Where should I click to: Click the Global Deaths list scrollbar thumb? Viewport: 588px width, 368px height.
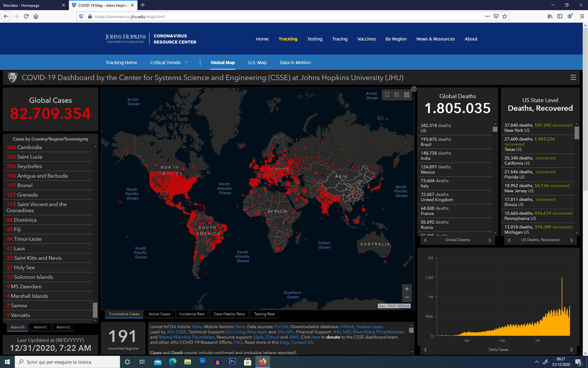pos(495,129)
